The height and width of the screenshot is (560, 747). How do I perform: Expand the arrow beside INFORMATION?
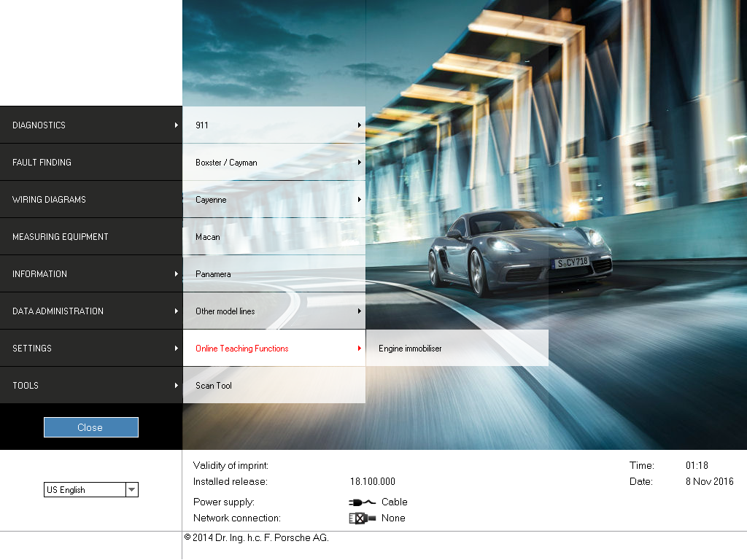pos(177,274)
